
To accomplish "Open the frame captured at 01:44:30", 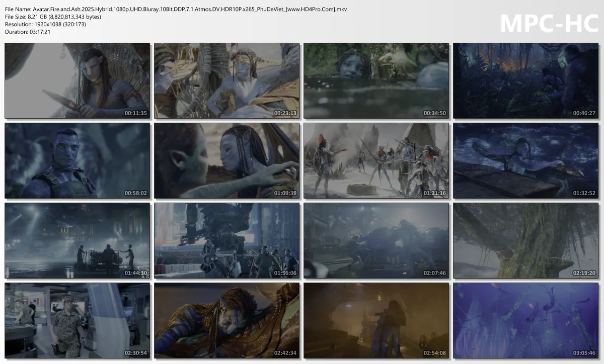I will (78, 240).
